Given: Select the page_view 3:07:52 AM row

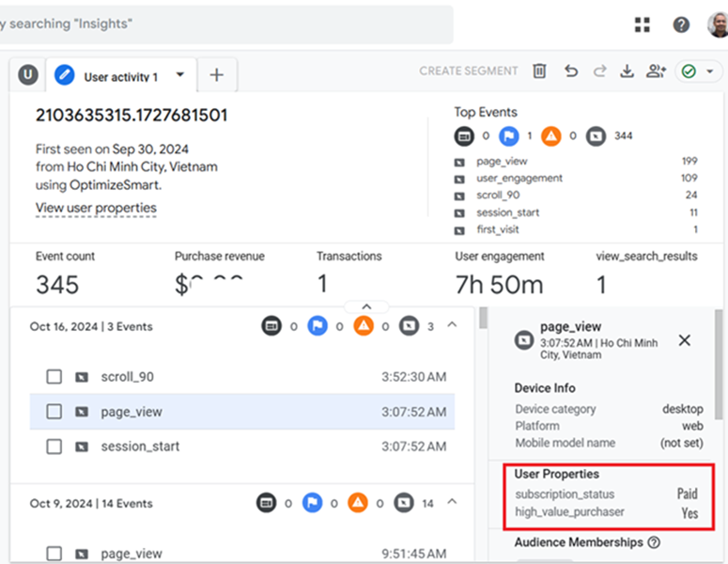Looking at the screenshot, I should [242, 412].
